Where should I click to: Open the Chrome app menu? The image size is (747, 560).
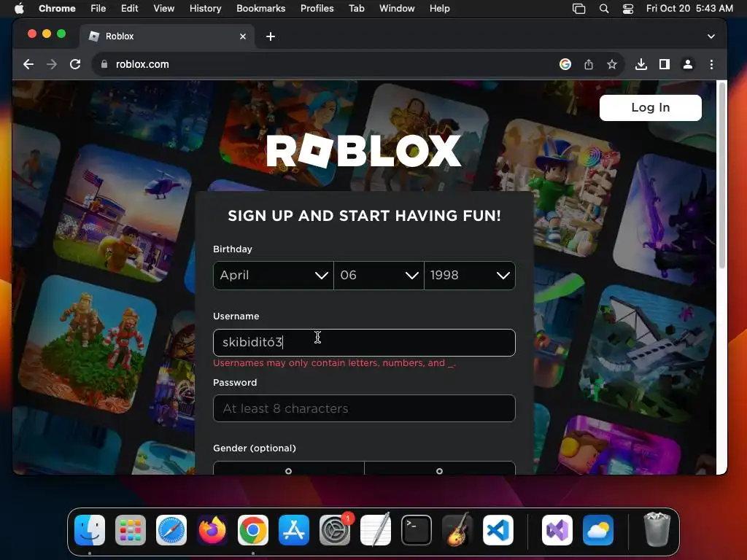point(57,8)
